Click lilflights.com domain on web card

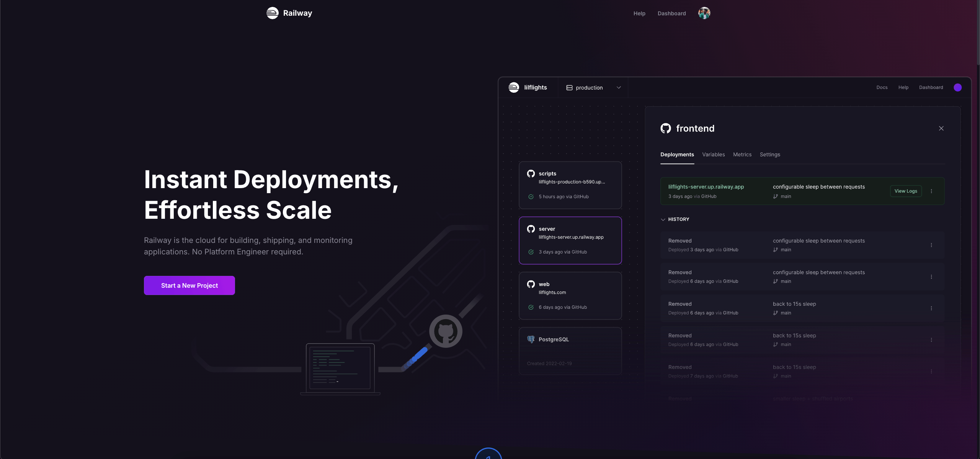552,292
